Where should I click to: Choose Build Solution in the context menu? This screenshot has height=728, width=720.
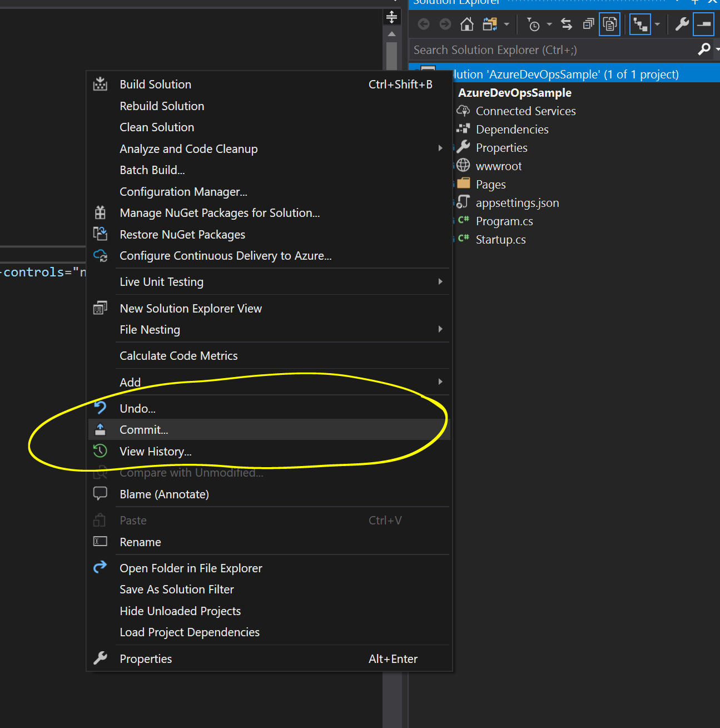155,85
